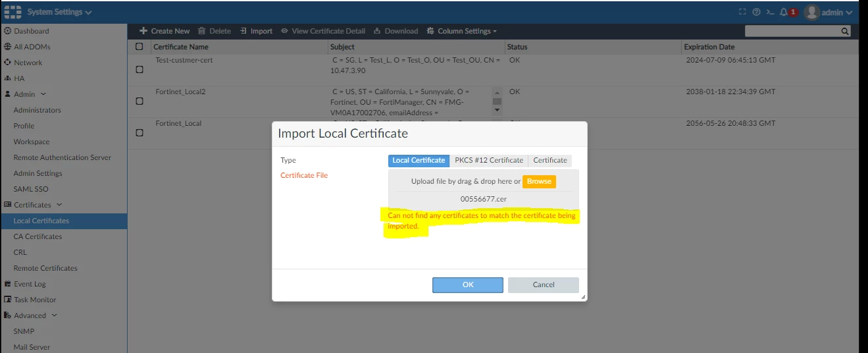
Task: Select PKCS #12 Certificate tab
Action: pyautogui.click(x=489, y=160)
